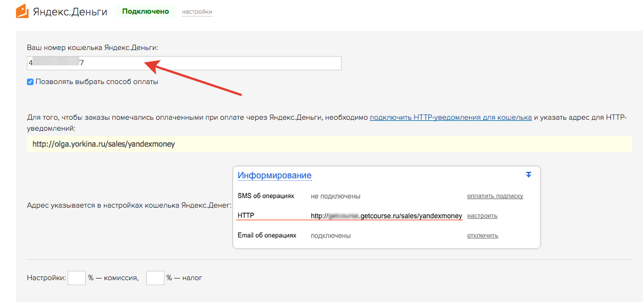Screen dimensions: 644x306
Task: Click the не подключены status text
Action: pos(335,197)
